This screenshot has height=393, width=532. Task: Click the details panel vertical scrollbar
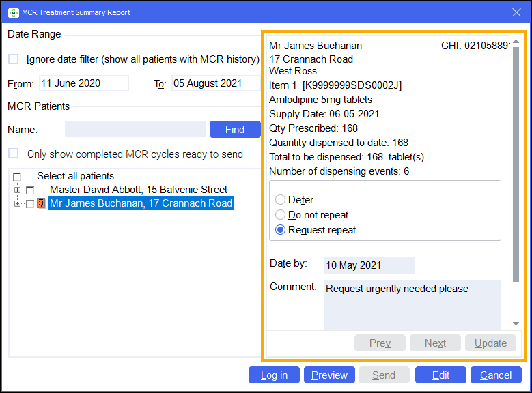pos(516,171)
